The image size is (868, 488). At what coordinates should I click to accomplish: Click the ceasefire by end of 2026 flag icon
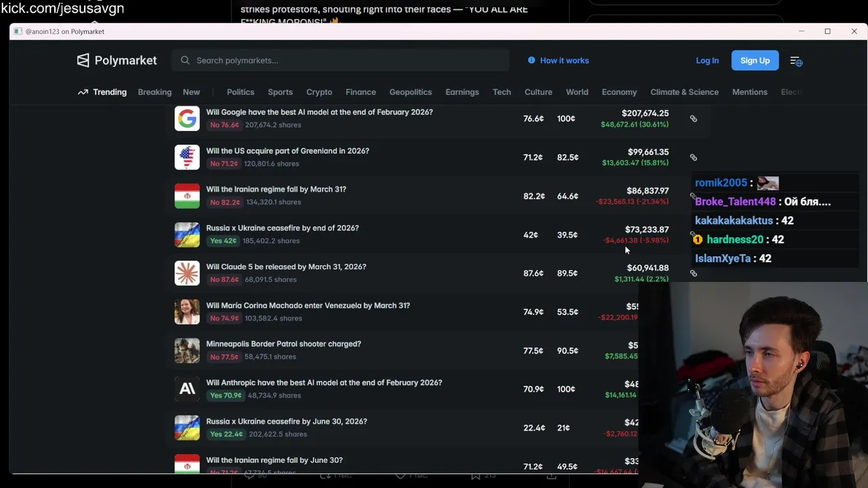coord(187,235)
